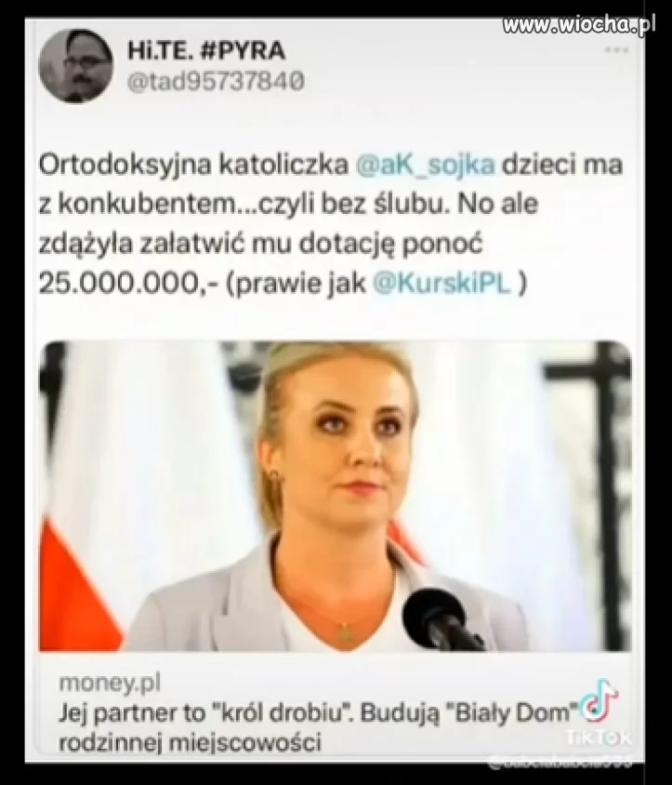Click the "Ortodoksyjna katoliczka" tweet text

[x=193, y=166]
